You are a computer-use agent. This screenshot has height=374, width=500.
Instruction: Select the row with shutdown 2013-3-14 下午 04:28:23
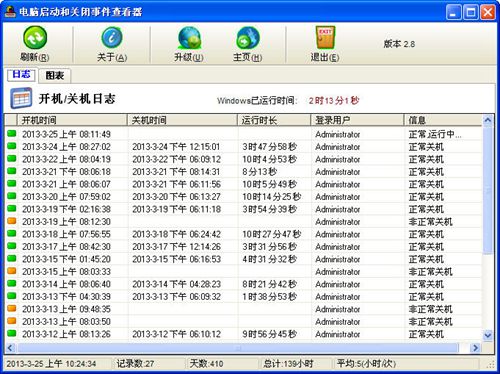pos(243,284)
